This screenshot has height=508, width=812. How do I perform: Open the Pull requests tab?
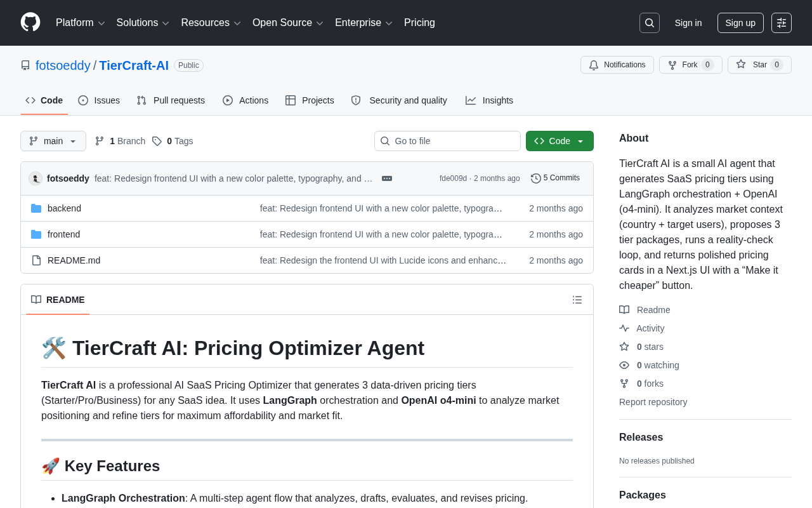(171, 100)
